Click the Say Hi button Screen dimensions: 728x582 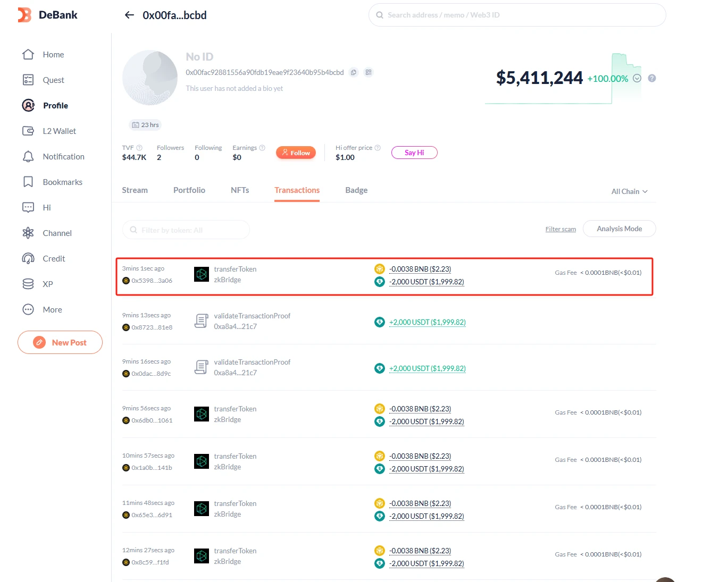(414, 153)
